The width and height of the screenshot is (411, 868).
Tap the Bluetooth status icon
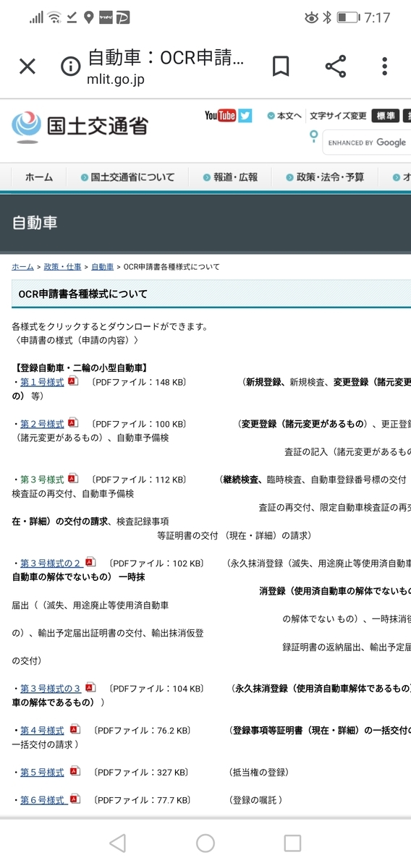click(x=327, y=17)
